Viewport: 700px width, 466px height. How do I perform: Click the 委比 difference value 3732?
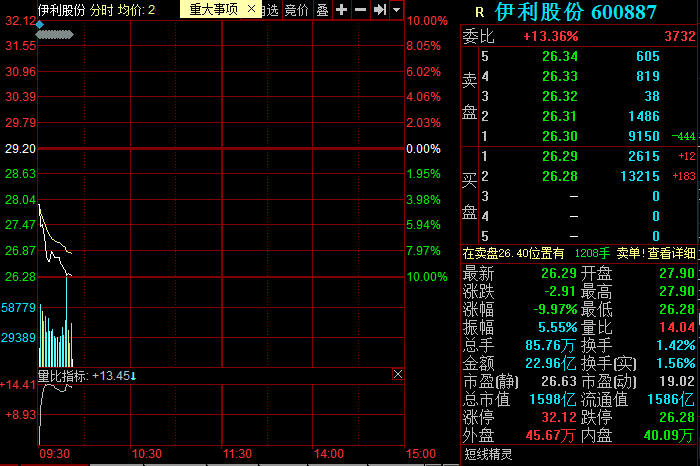[680, 36]
